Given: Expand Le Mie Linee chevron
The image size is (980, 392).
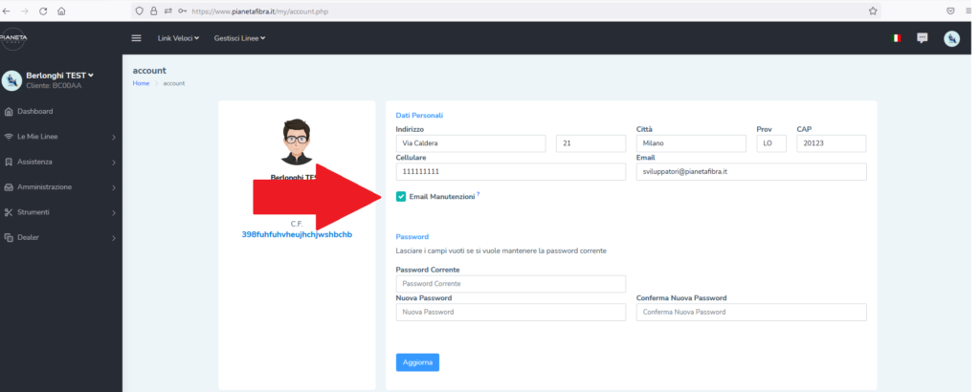Looking at the screenshot, I should [x=114, y=137].
